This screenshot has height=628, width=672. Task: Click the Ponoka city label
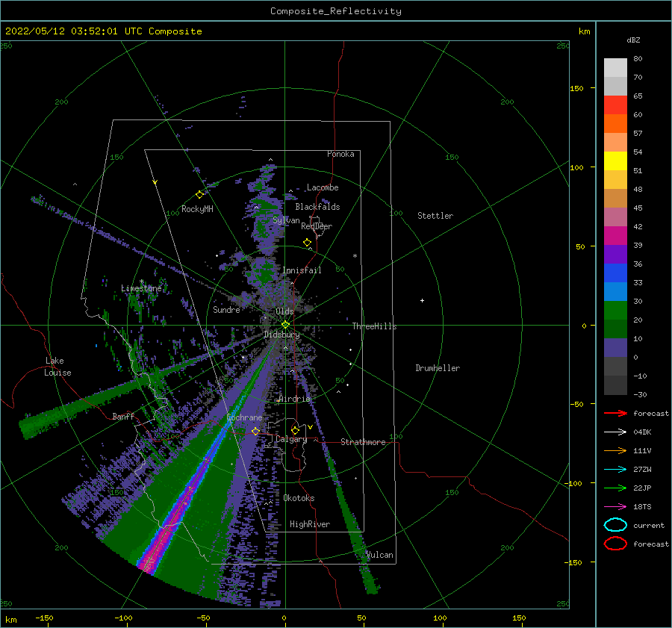340,154
